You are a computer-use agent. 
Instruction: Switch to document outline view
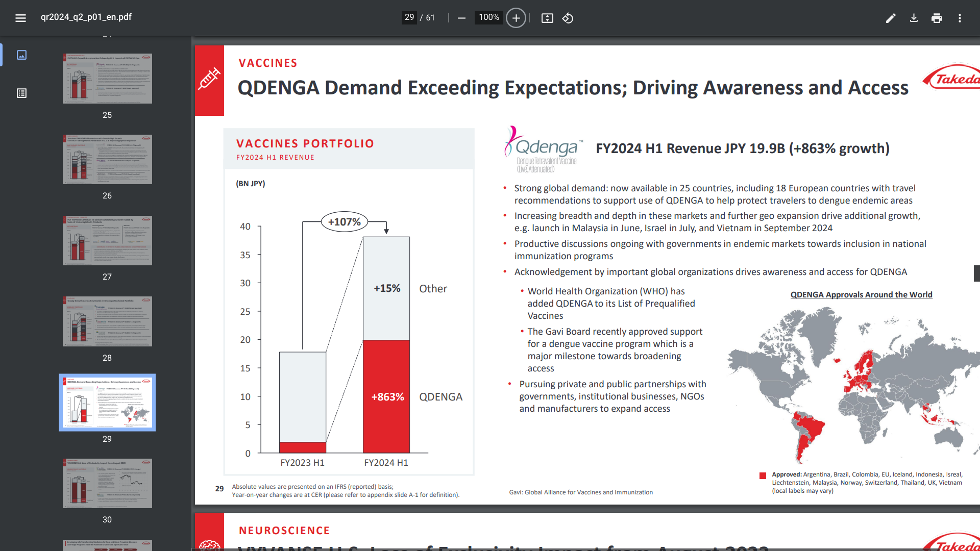[x=21, y=93]
